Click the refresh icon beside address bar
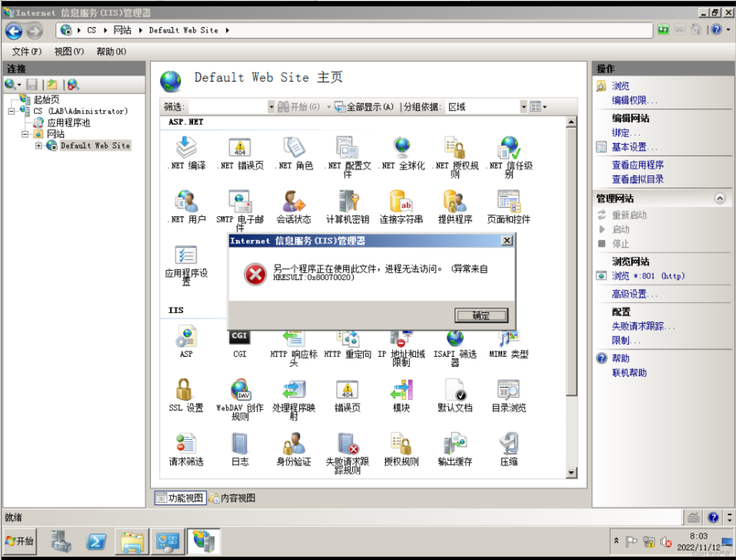 [663, 30]
